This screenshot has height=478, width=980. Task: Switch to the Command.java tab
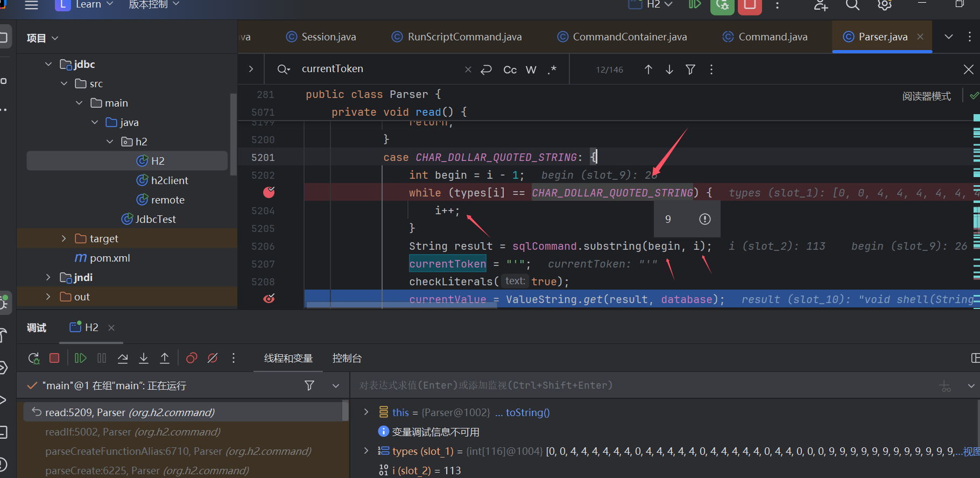click(x=765, y=37)
